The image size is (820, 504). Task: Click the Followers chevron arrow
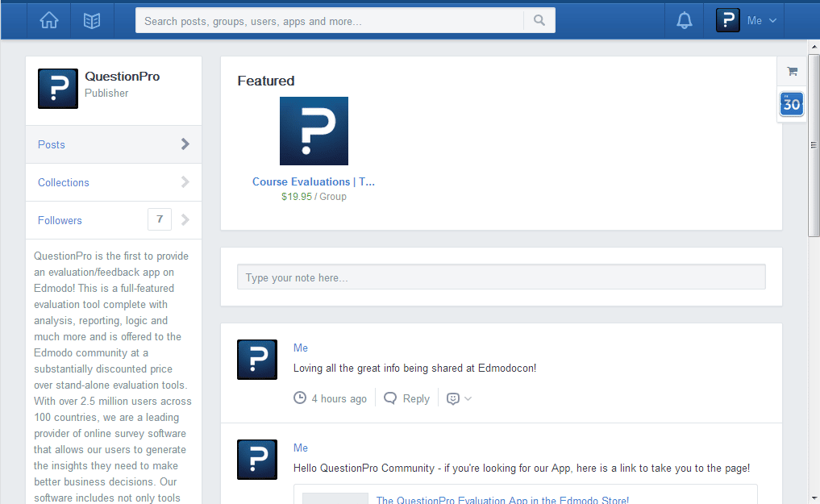pyautogui.click(x=185, y=219)
